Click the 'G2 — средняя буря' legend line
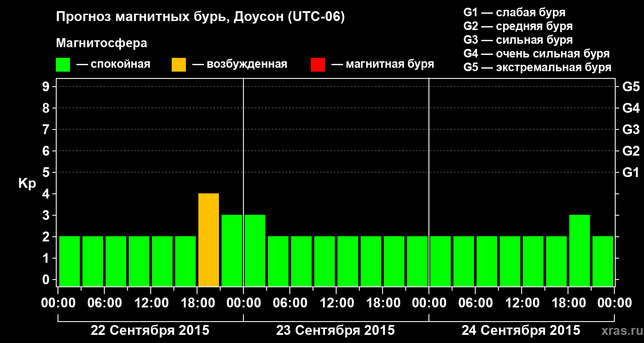 click(518, 26)
